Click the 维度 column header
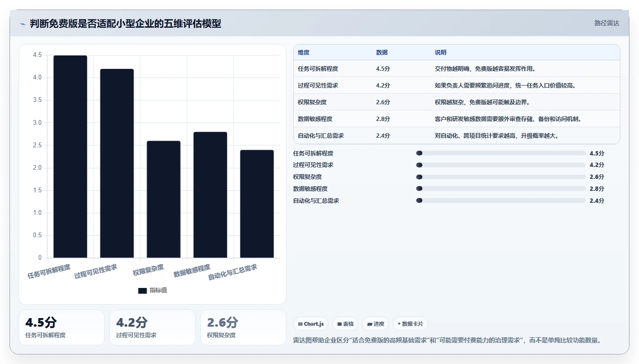639x364 pixels. tap(304, 53)
